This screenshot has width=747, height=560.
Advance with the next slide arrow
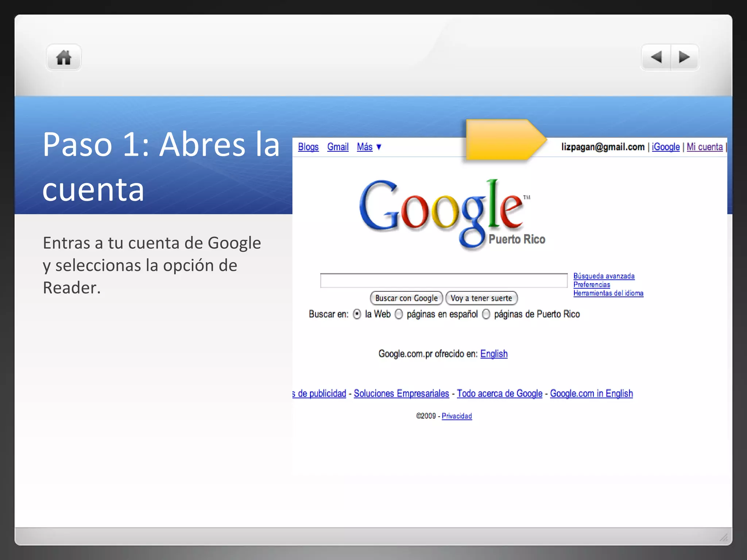tap(685, 57)
